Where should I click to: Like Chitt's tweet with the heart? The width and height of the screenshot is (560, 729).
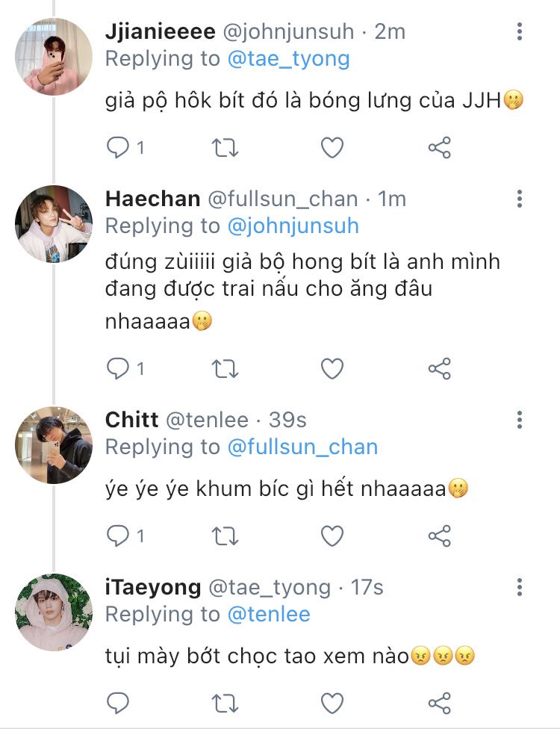coord(332,536)
